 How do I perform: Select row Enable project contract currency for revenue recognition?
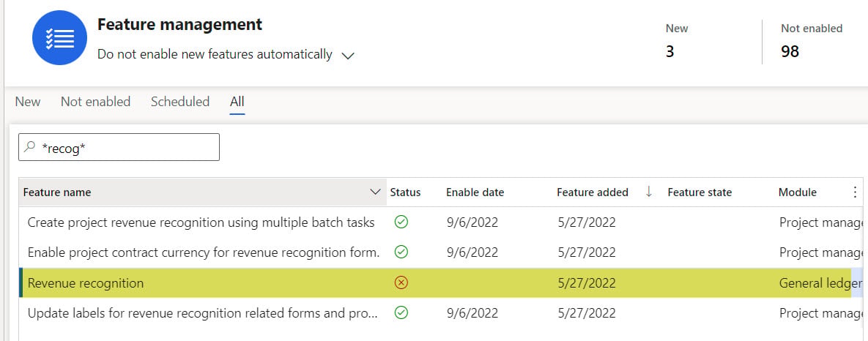pyautogui.click(x=441, y=252)
